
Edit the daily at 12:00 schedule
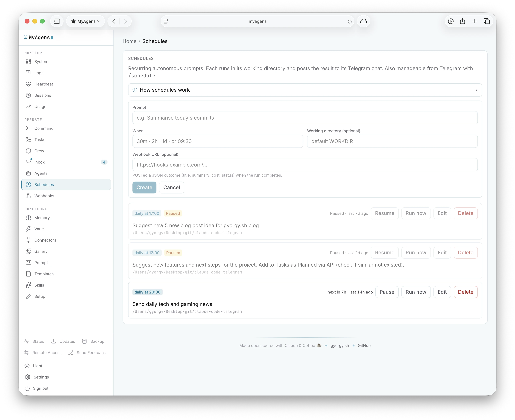coord(442,253)
